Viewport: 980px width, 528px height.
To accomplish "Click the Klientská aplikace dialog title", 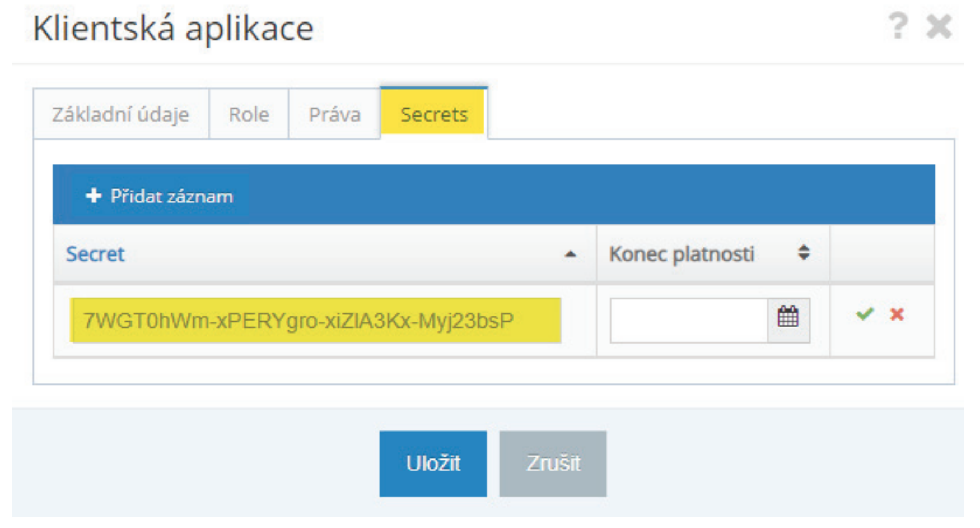I will click(x=173, y=29).
